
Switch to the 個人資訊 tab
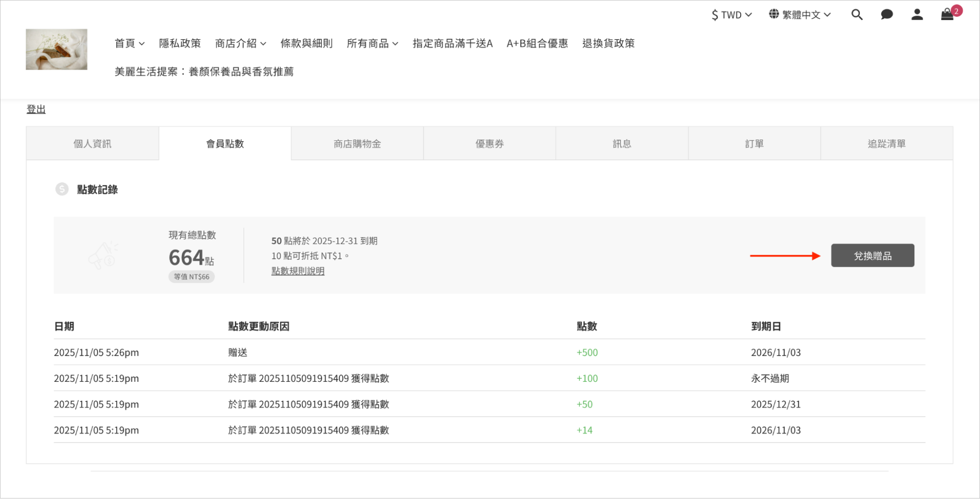92,144
